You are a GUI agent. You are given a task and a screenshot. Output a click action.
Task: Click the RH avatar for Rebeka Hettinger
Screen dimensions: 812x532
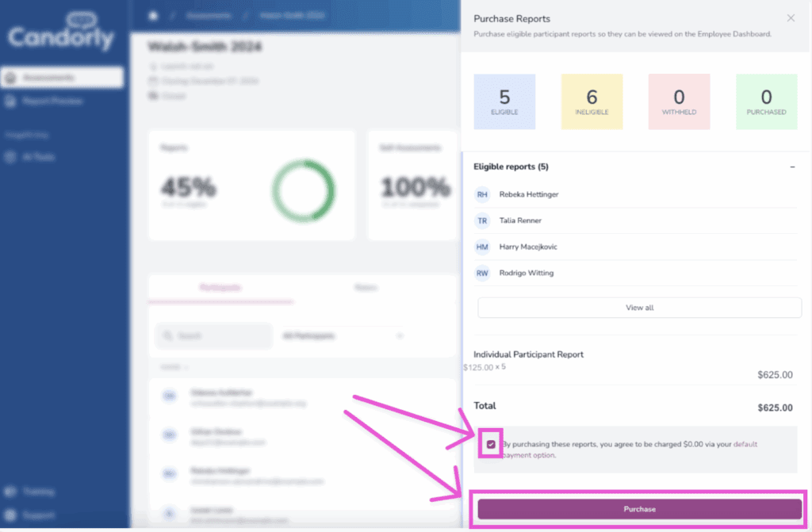[482, 194]
